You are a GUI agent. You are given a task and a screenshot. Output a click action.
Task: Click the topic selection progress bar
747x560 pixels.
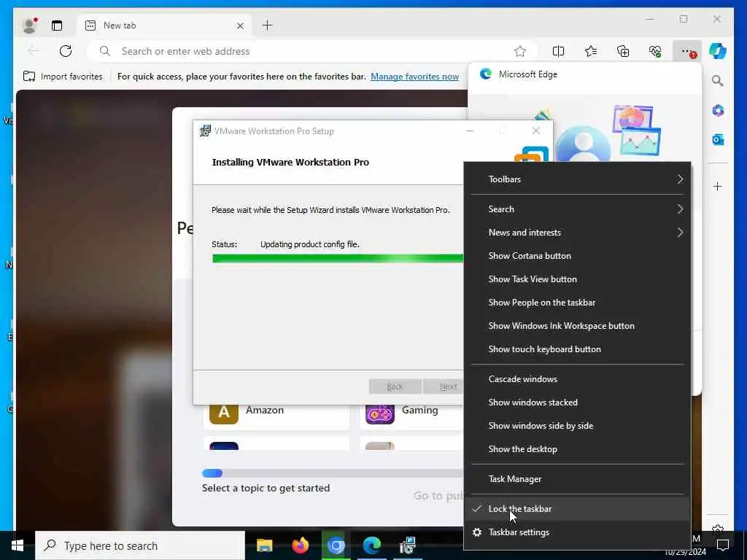click(332, 472)
